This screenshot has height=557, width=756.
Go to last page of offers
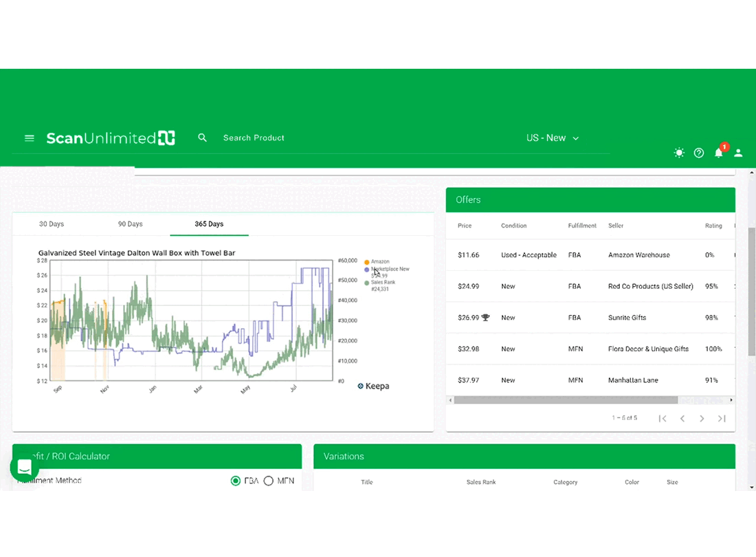tap(722, 419)
